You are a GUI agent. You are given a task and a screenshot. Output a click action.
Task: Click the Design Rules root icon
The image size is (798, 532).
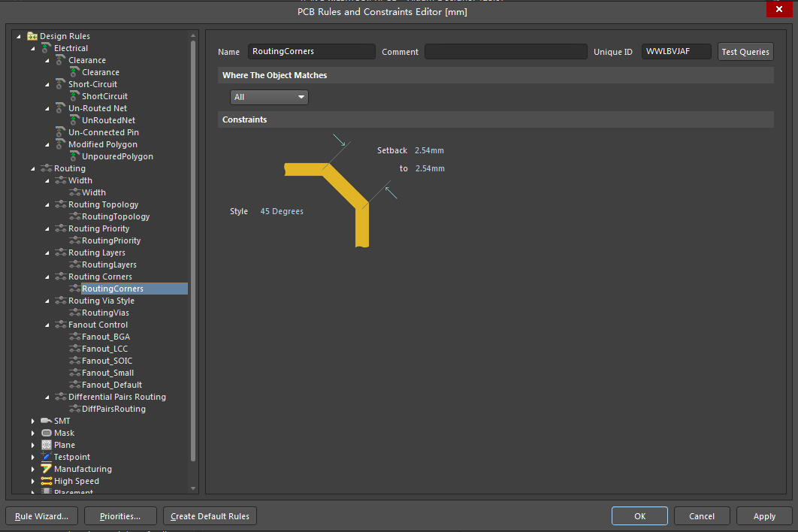pos(32,35)
